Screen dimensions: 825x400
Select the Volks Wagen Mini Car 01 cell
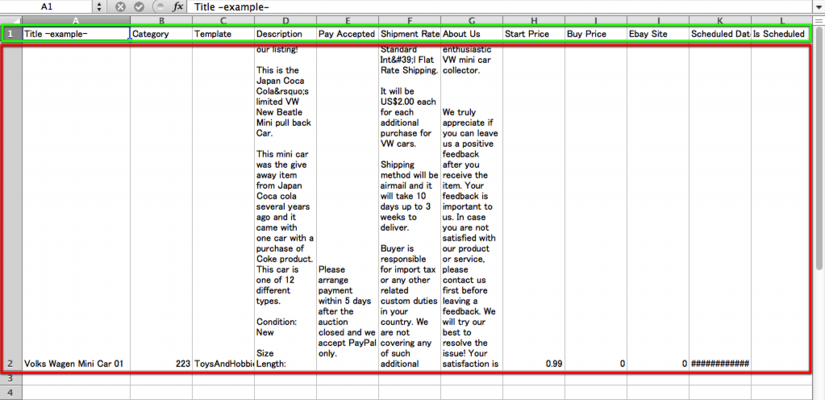click(75, 364)
